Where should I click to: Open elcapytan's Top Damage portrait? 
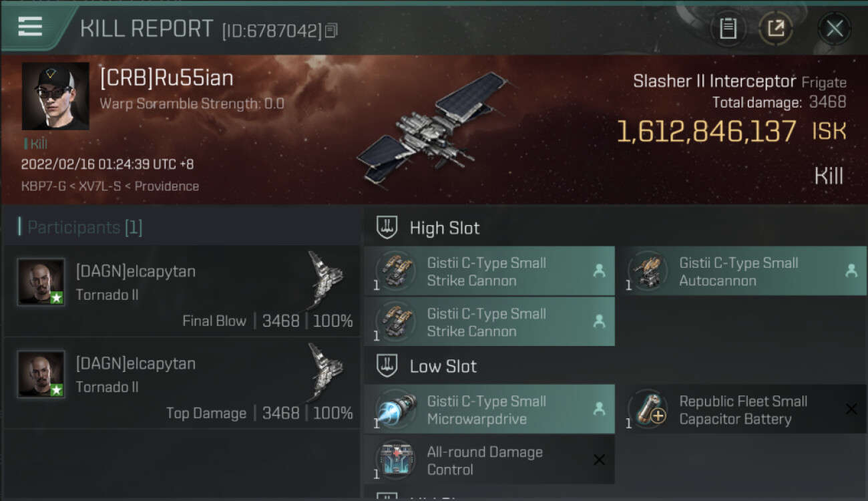[x=41, y=374]
